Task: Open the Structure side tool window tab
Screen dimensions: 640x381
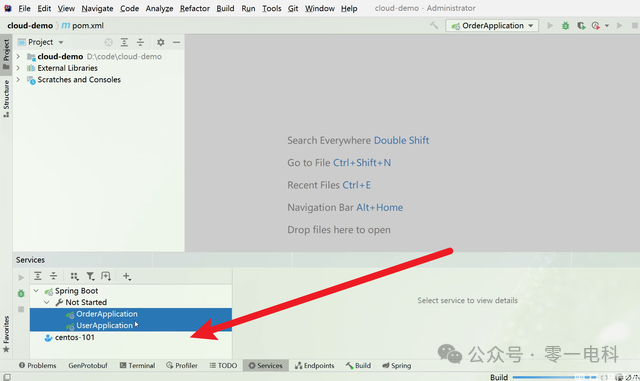Action: [x=6, y=98]
